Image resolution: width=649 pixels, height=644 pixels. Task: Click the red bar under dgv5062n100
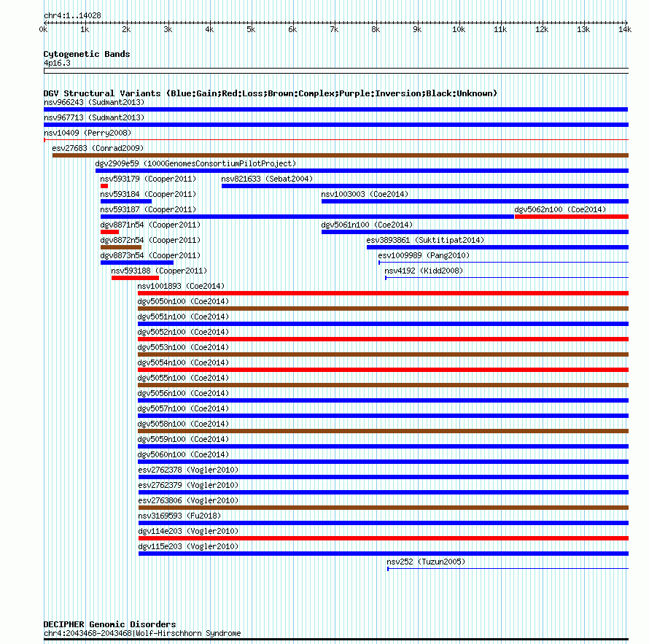[x=572, y=217]
